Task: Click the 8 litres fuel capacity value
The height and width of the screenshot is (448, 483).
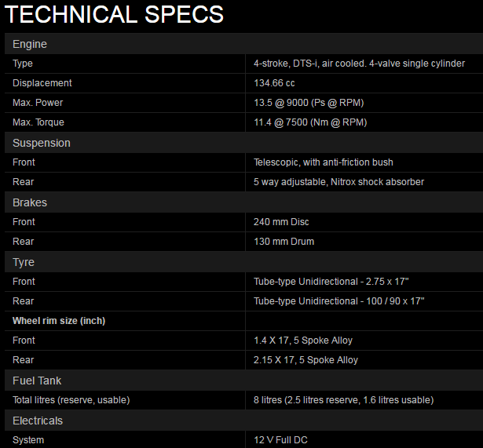Action: tap(343, 400)
